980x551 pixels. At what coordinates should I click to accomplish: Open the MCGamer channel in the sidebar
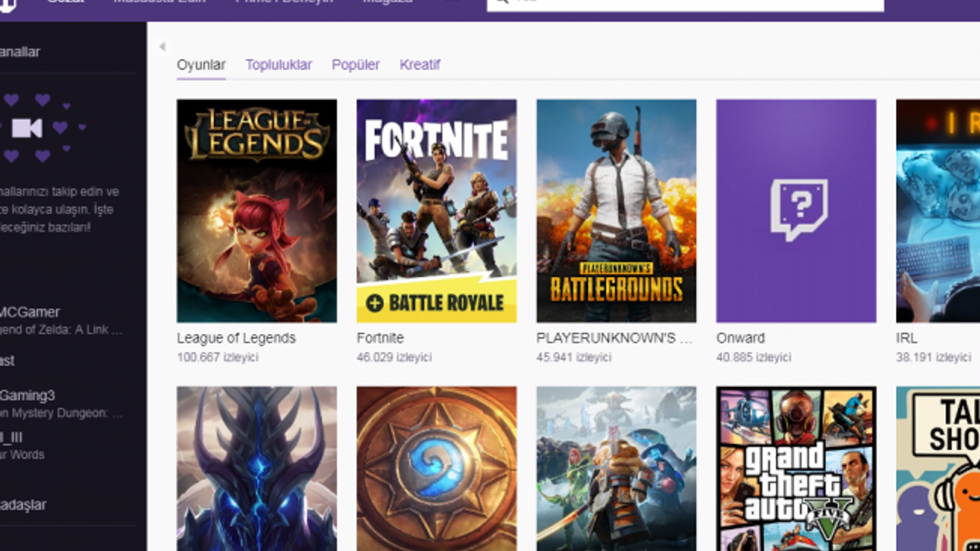point(29,312)
